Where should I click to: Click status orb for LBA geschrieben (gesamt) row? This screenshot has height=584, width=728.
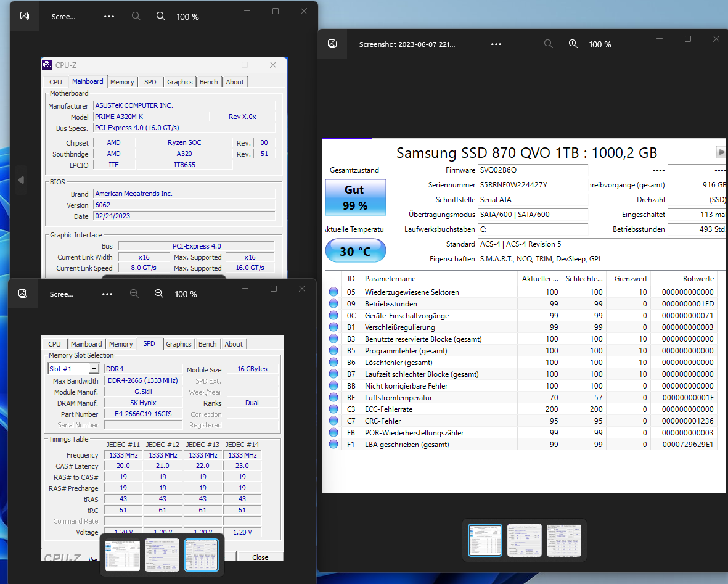tap(333, 444)
